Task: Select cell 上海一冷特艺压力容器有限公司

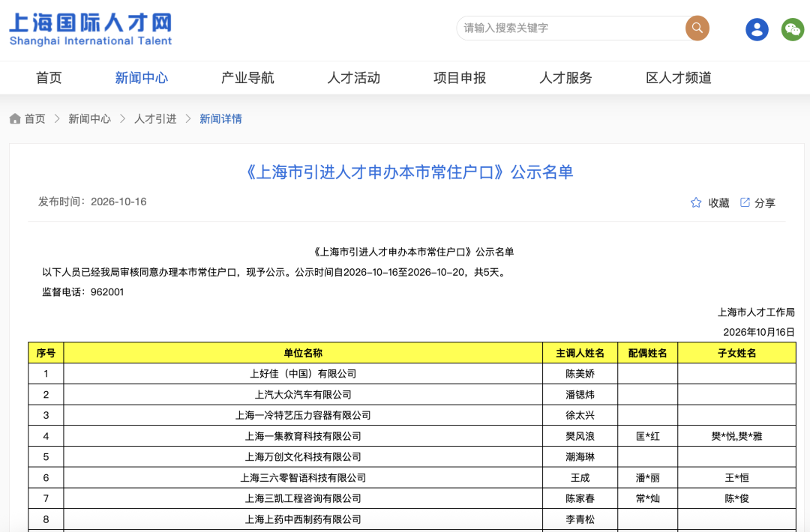Action: pos(303,415)
